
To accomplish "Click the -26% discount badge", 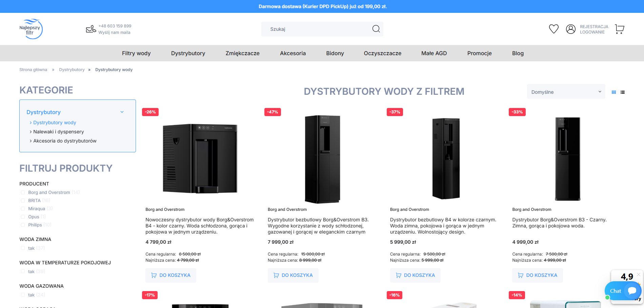I will (150, 112).
